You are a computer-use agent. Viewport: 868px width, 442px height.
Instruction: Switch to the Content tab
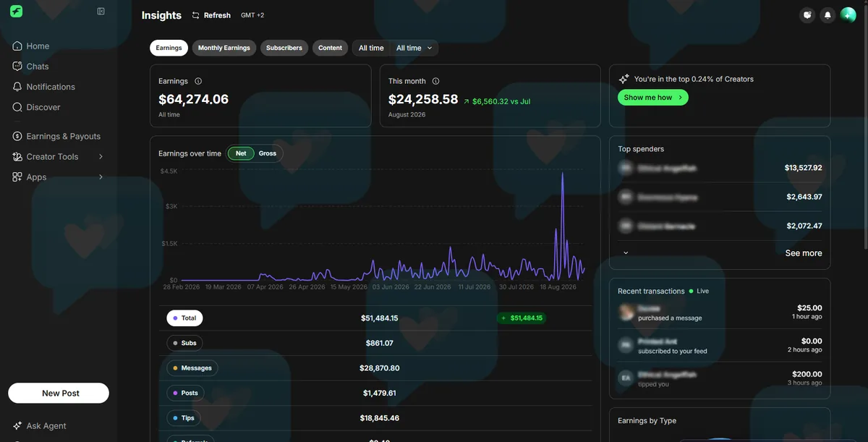click(x=330, y=48)
